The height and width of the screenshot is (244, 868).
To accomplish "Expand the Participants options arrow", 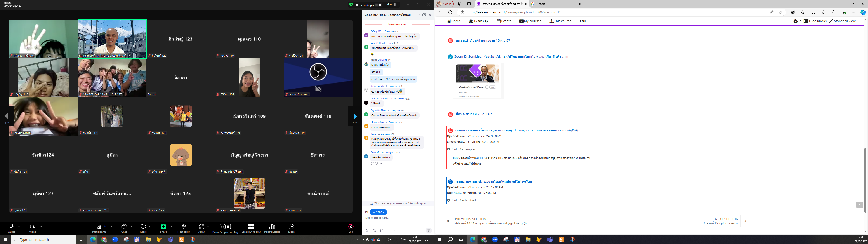I will click(x=111, y=226).
